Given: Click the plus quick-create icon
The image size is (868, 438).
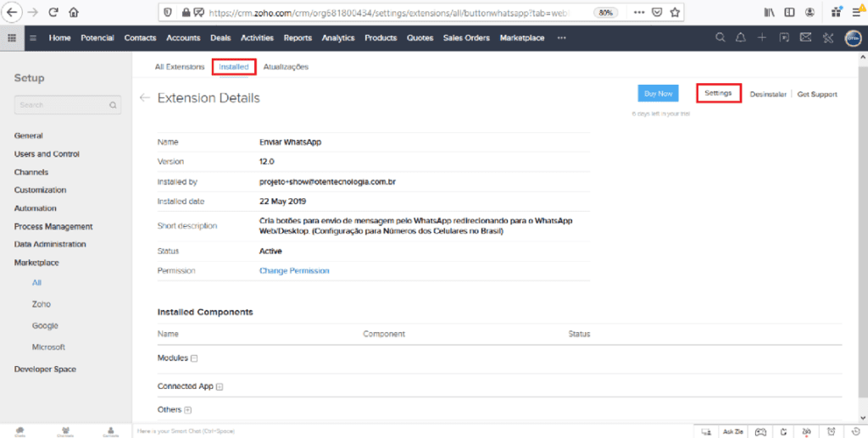Looking at the screenshot, I should pos(762,38).
